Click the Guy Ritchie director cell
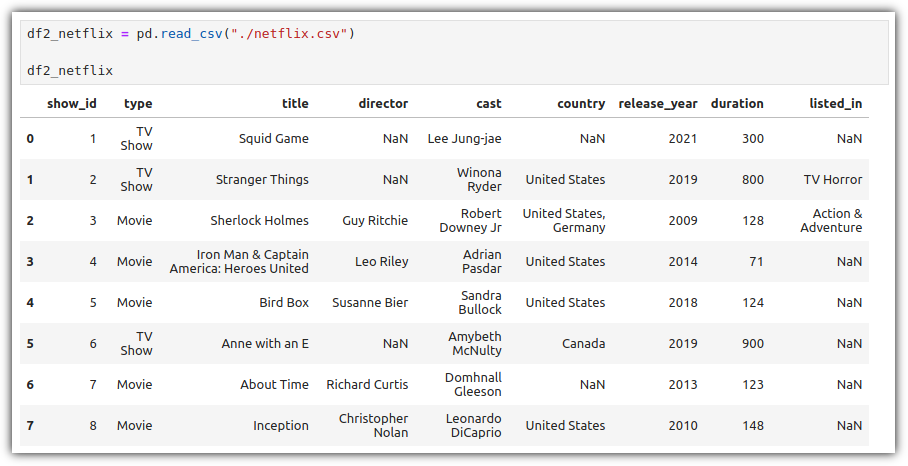 [375, 221]
